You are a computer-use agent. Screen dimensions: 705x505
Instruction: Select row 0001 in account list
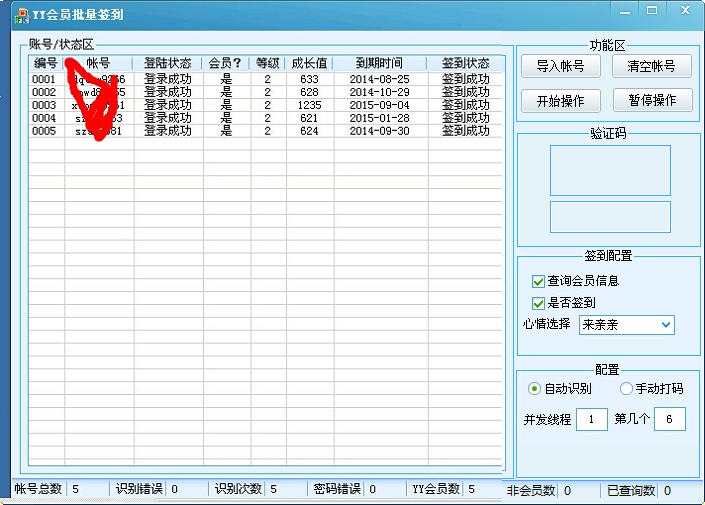coord(265,80)
